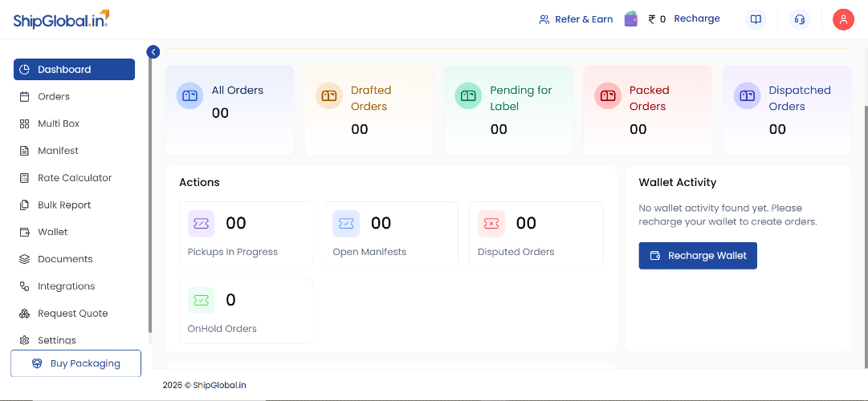Click the OnHold Orders green icon
The height and width of the screenshot is (401, 868).
click(201, 300)
